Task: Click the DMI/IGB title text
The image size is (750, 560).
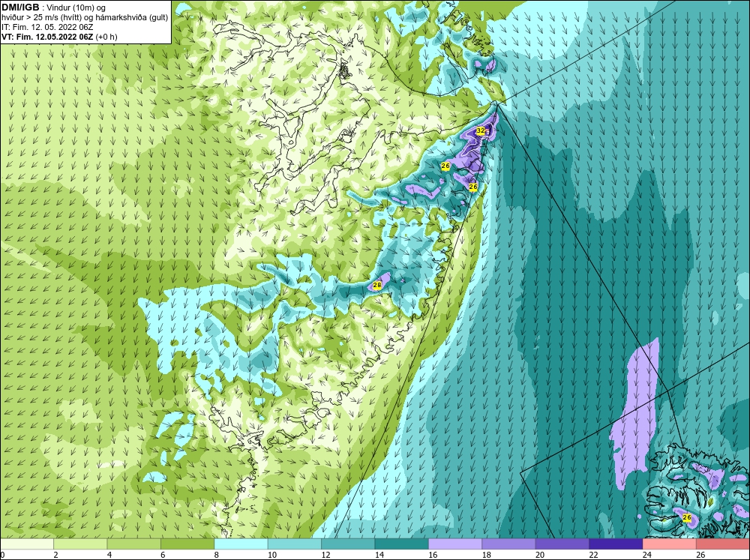Action: click(20, 7)
